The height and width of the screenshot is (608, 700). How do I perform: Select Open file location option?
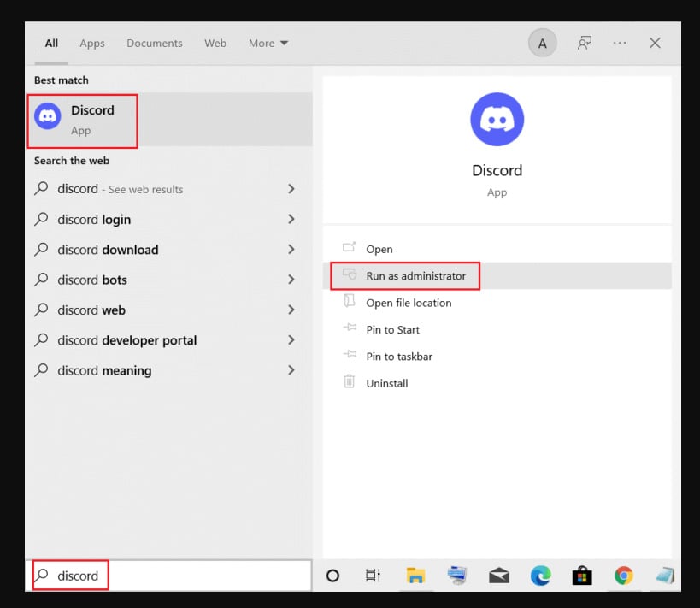tap(409, 303)
